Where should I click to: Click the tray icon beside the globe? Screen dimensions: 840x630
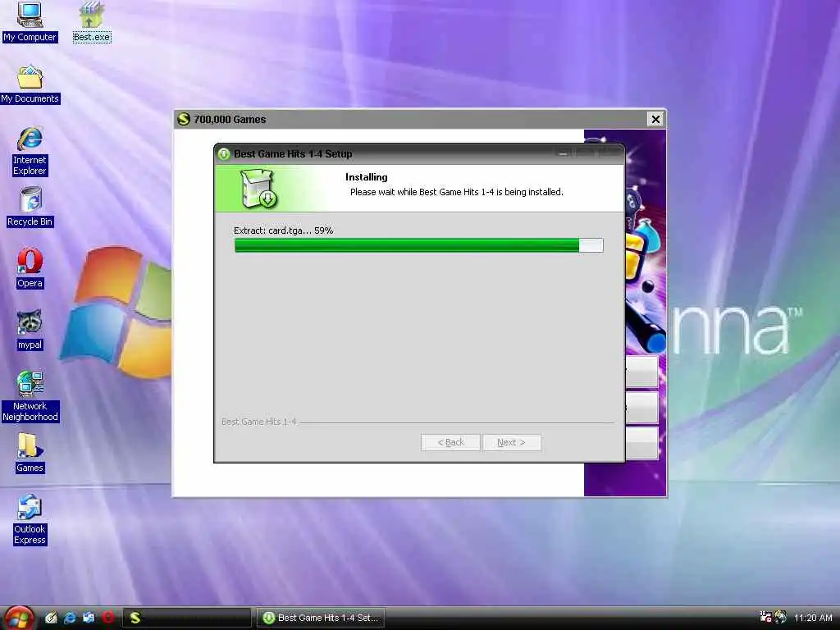tap(765, 617)
